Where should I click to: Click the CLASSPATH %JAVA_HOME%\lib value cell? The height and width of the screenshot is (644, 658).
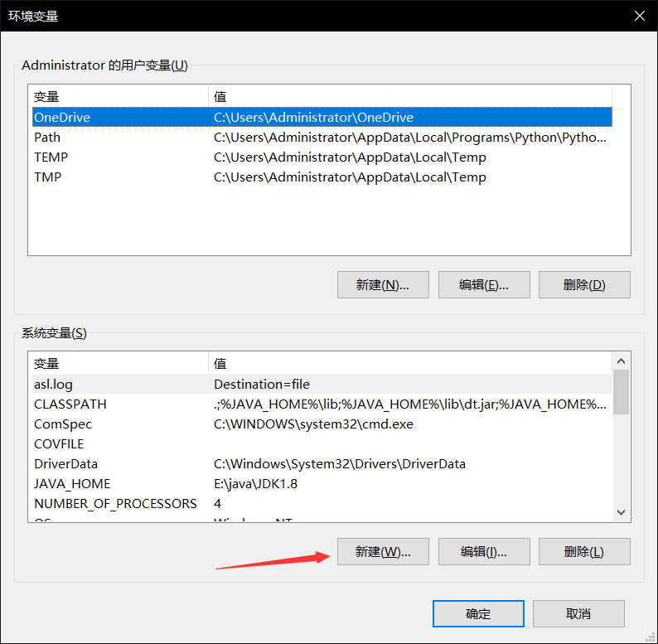[410, 404]
